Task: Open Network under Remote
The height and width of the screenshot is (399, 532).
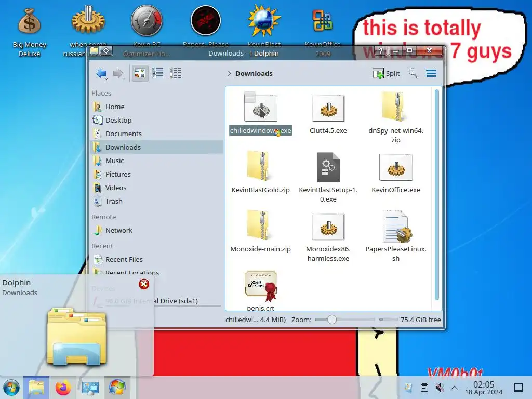Action: (157, 230)
